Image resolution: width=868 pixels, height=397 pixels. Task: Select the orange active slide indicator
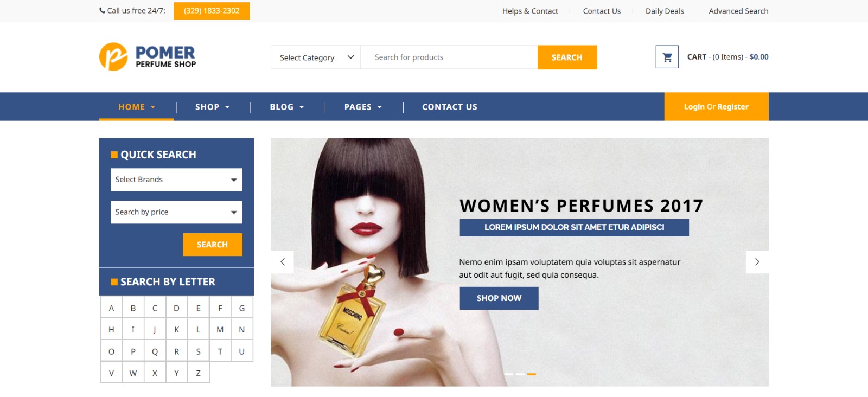pyautogui.click(x=532, y=374)
